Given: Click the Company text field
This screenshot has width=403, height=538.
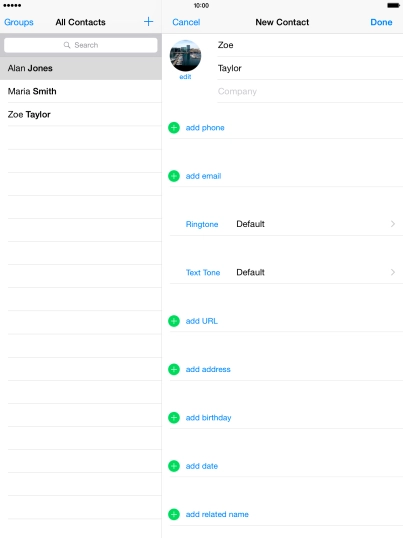Looking at the screenshot, I should (x=310, y=91).
